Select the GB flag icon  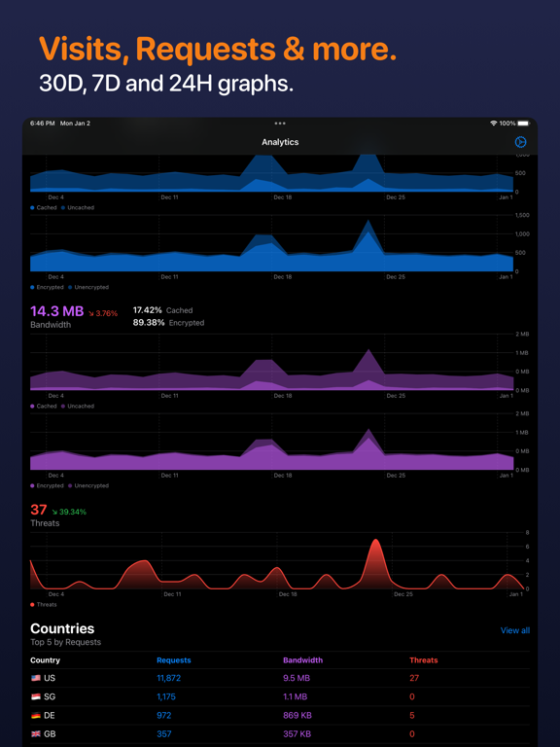(36, 734)
